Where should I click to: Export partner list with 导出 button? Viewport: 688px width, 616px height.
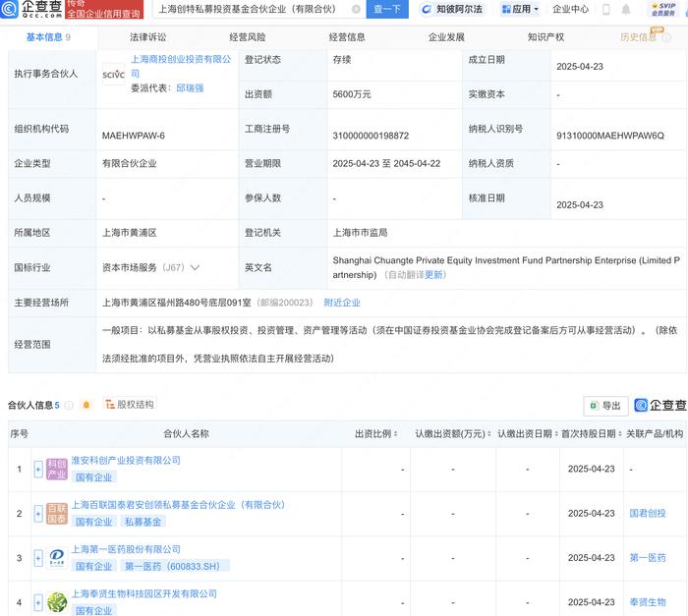click(x=605, y=406)
